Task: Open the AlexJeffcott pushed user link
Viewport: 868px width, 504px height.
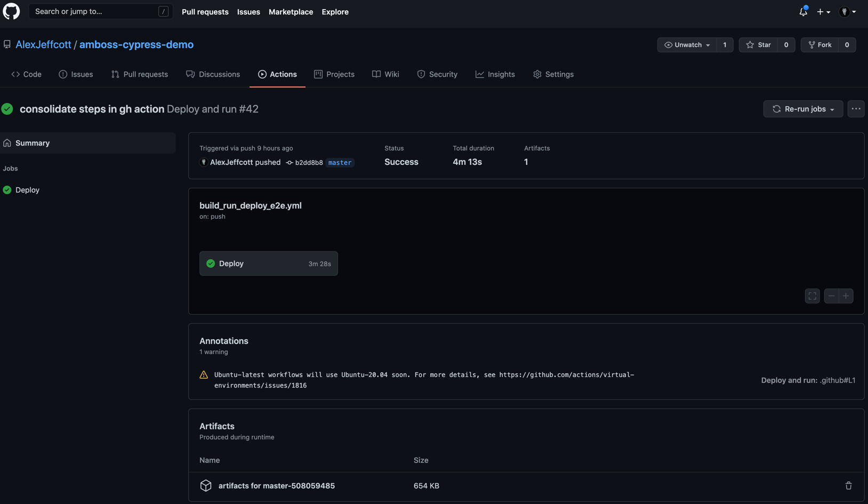Action: click(x=231, y=162)
